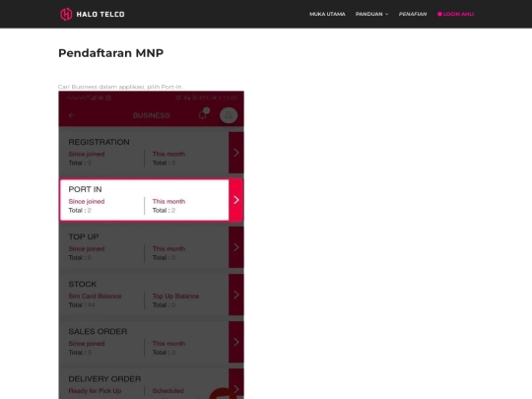
Task: Select the STOCK heading text
Action: pos(83,284)
